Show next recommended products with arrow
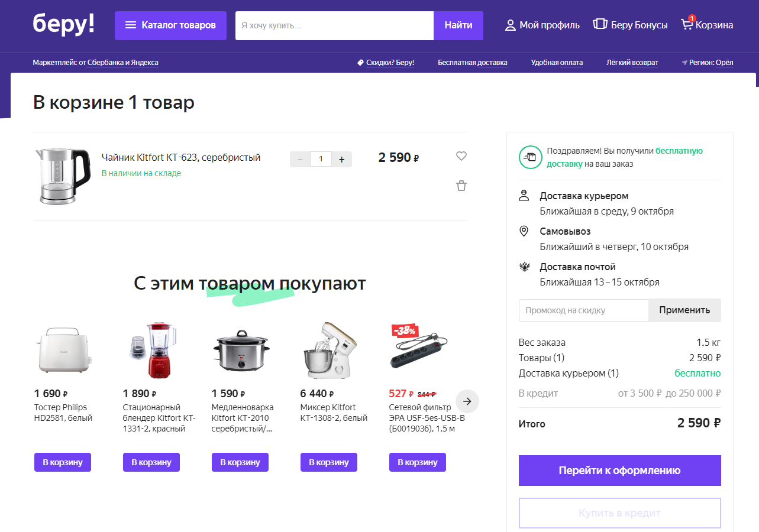 [467, 401]
